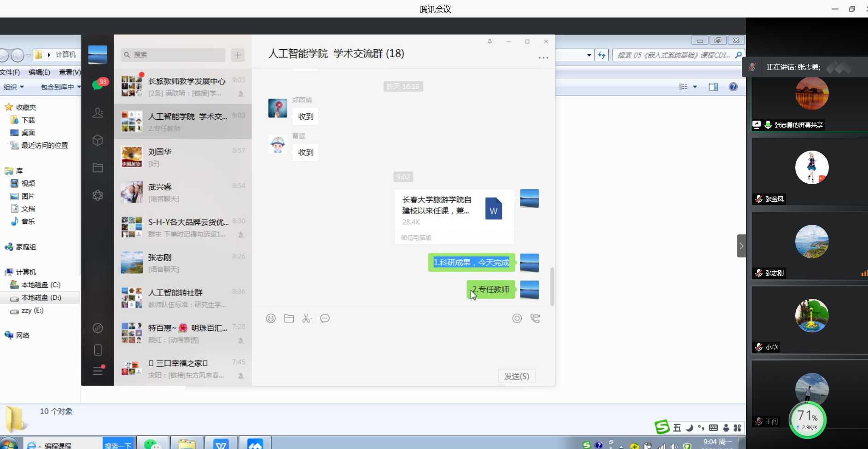Open the S-H-Y各大品牌云货优 group chat
Screen dimensions: 868x449
tap(183, 227)
